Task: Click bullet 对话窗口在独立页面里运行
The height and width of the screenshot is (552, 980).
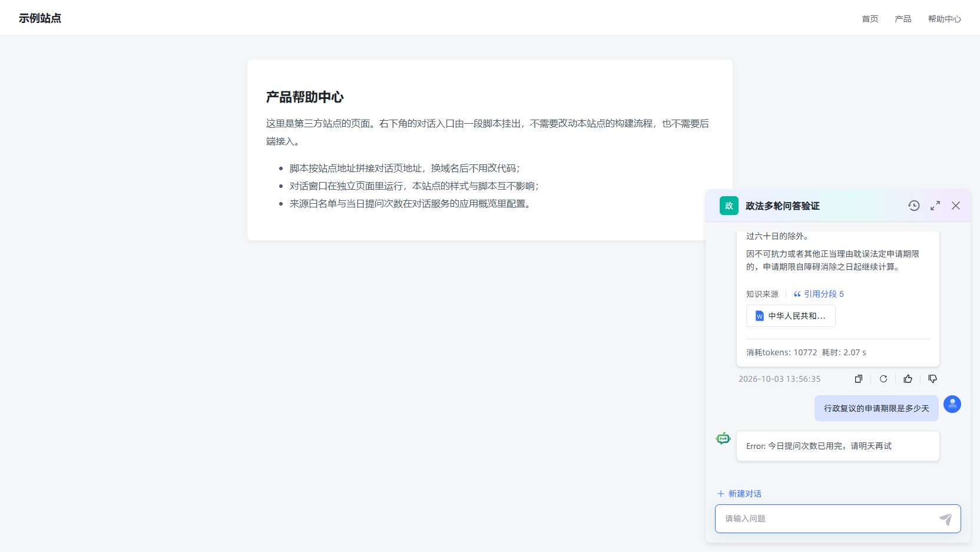Action: click(x=415, y=186)
